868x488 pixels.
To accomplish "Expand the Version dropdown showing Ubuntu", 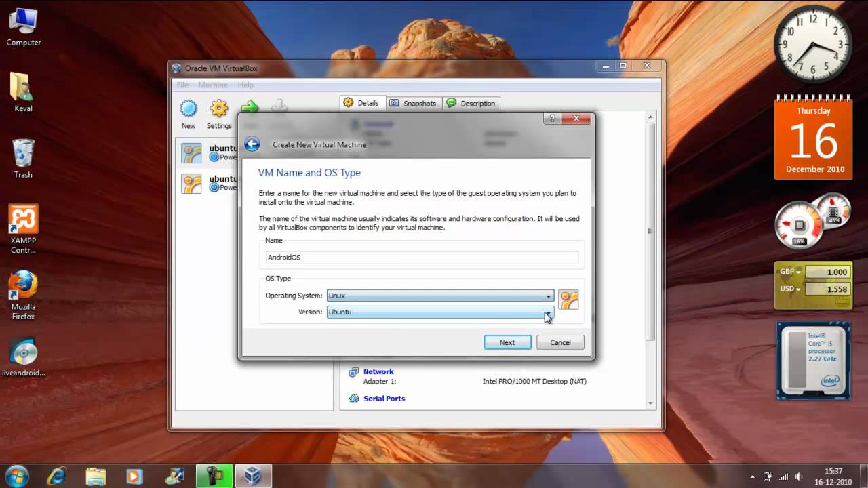I will (x=440, y=312).
